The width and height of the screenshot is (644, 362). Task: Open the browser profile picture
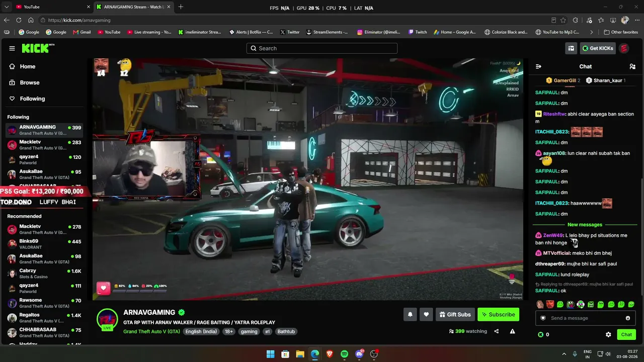(x=625, y=20)
